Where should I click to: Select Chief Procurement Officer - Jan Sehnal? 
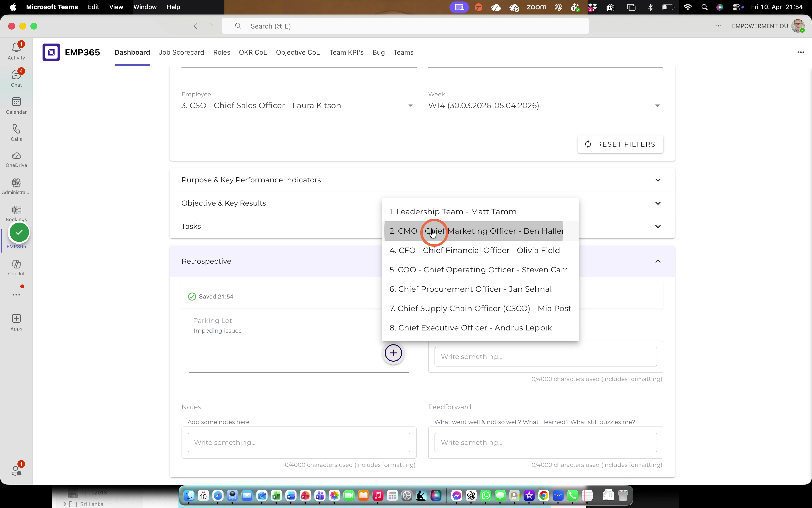click(480, 289)
